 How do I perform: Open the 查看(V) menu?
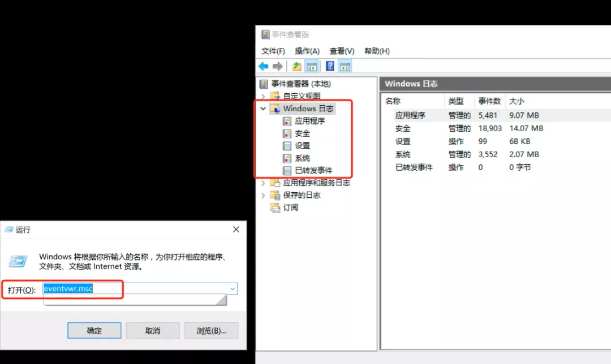click(342, 51)
